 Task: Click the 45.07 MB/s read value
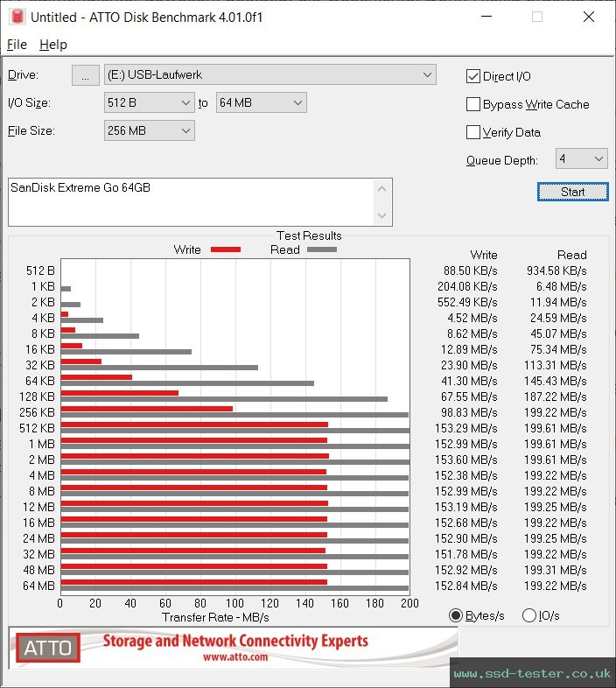[558, 333]
